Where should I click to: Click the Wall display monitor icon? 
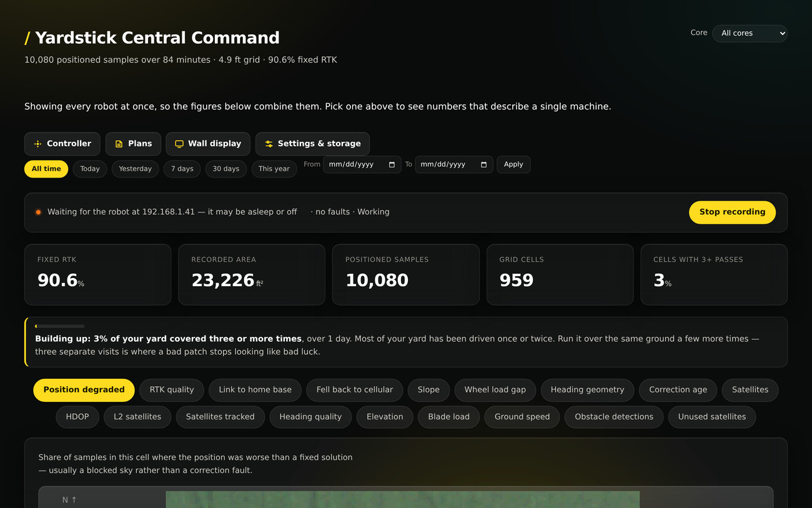[179, 144]
